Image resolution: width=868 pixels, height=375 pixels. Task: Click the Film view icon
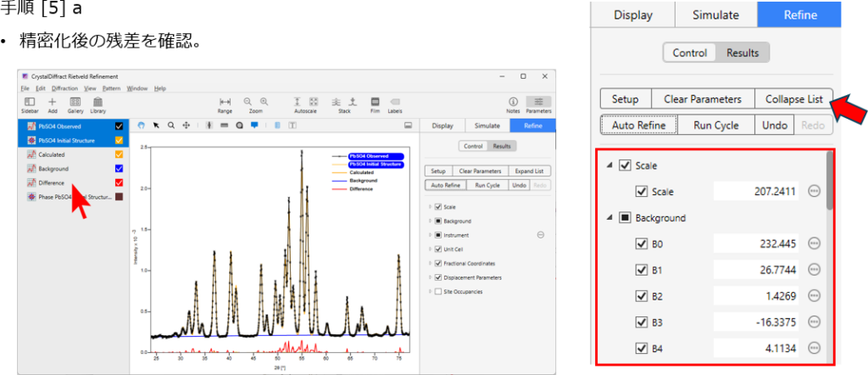coord(375,102)
